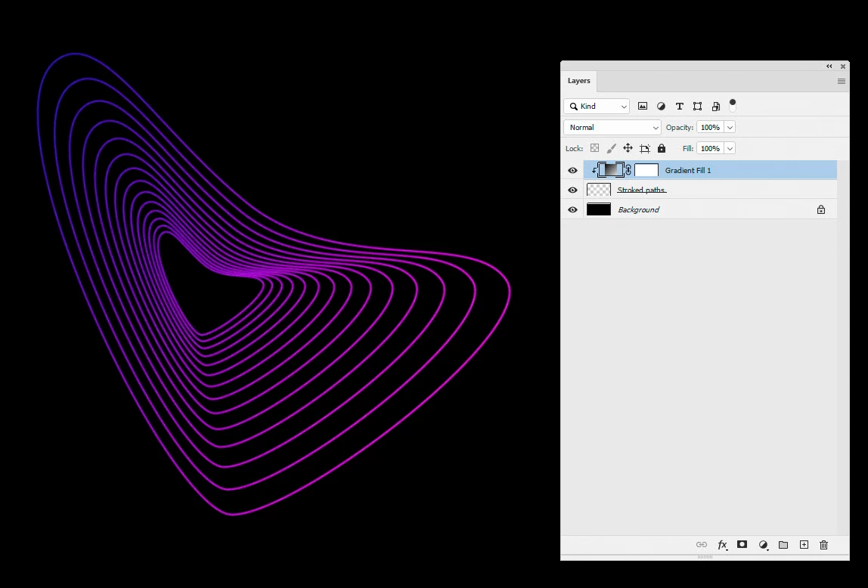868x588 pixels.
Task: Filter for shape layers icon
Action: [x=697, y=107]
